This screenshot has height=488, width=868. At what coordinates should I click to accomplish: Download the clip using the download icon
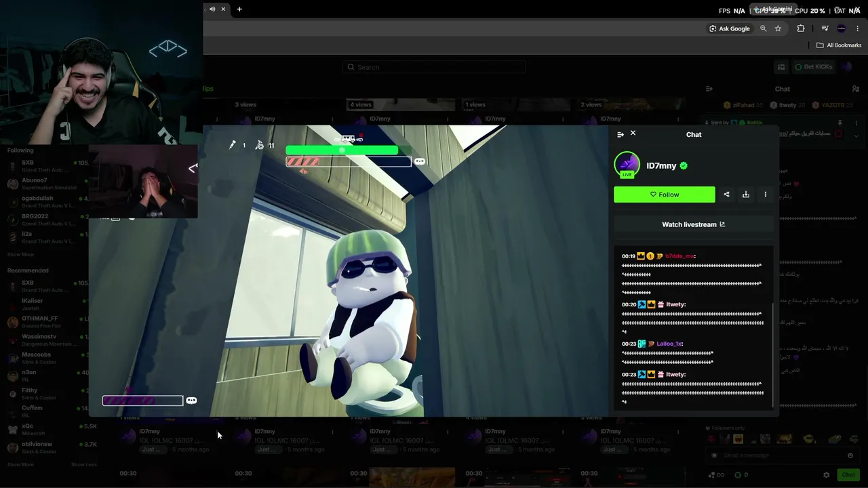pos(746,195)
